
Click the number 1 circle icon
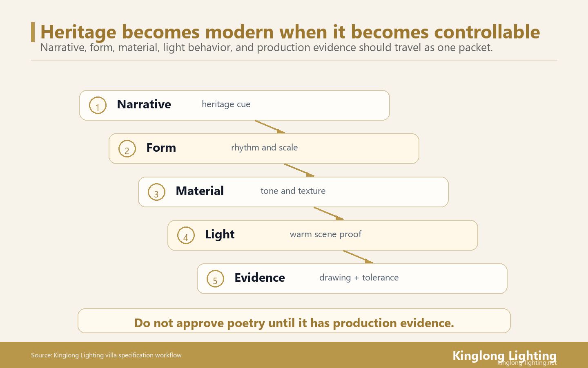tap(98, 105)
